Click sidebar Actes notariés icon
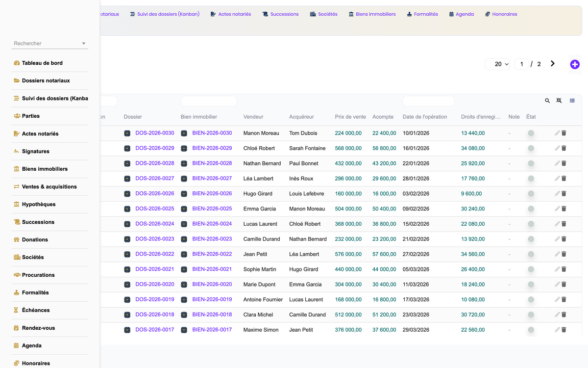 click(17, 133)
